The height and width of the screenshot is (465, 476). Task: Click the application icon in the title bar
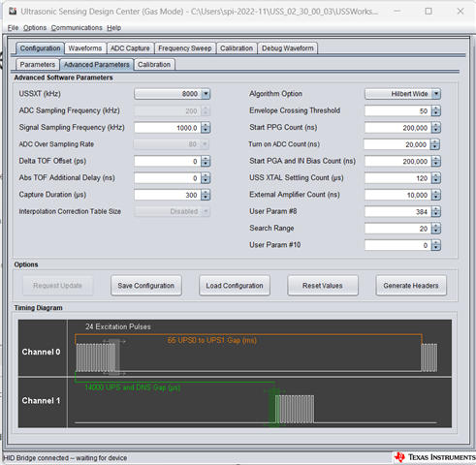click(13, 12)
